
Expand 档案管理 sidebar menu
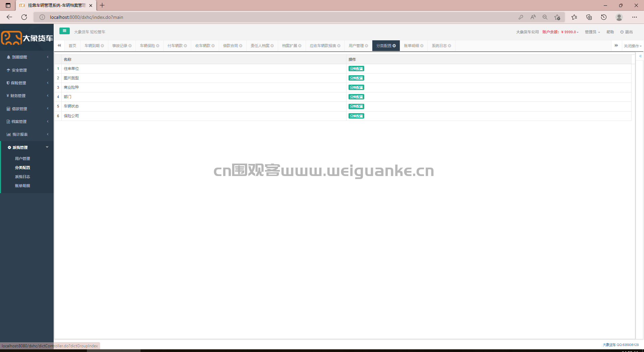click(x=27, y=122)
